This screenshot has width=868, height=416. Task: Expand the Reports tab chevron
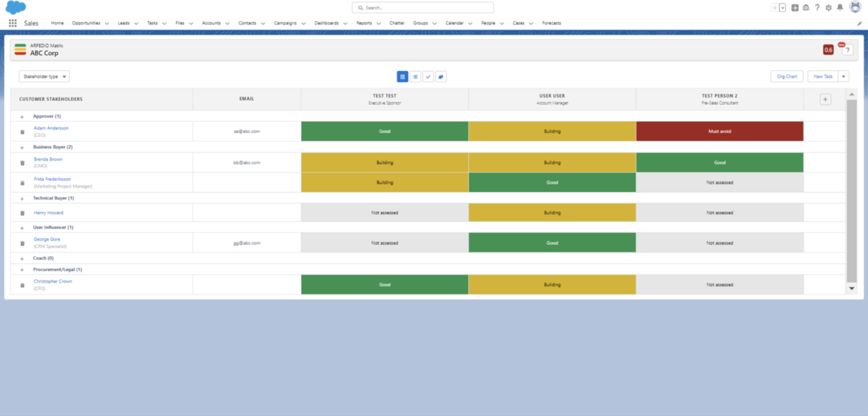click(378, 23)
